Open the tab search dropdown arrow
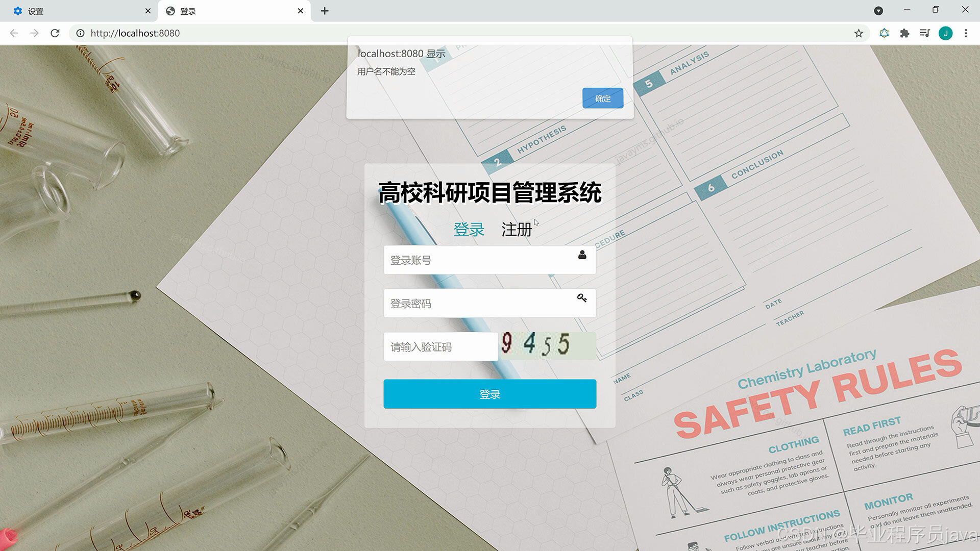Image resolution: width=980 pixels, height=551 pixels. click(878, 11)
